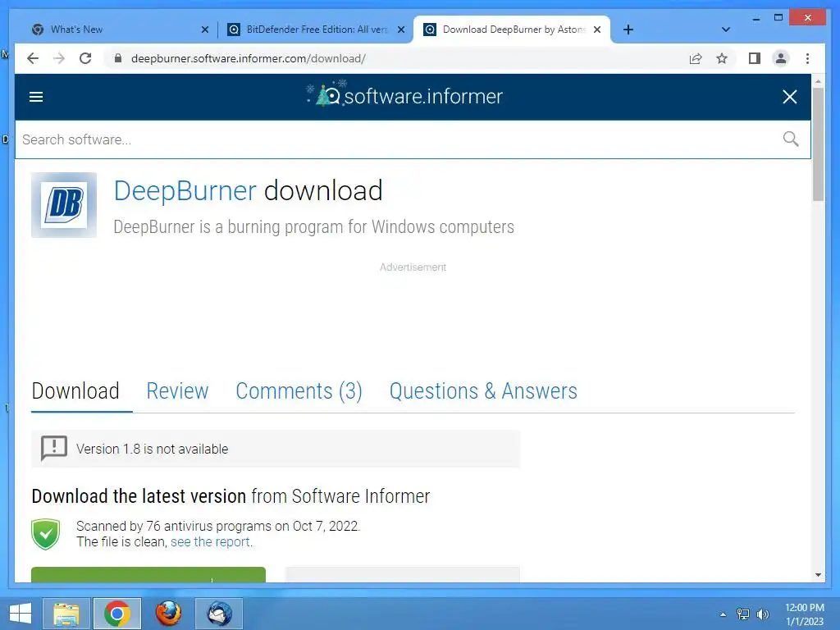
Task: Click the version warning message icon
Action: tap(54, 449)
